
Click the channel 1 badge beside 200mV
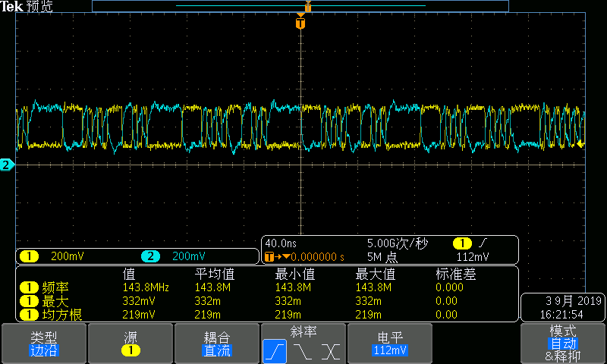[29, 256]
